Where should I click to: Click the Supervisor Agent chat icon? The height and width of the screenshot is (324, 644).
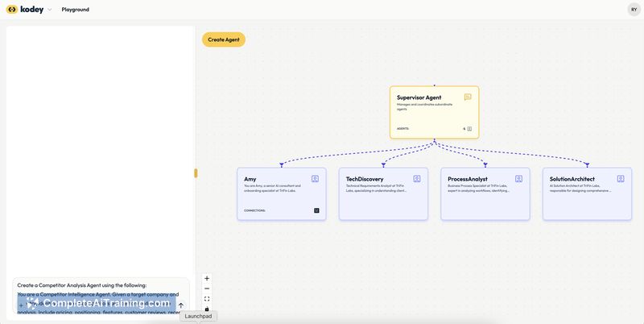[468, 98]
